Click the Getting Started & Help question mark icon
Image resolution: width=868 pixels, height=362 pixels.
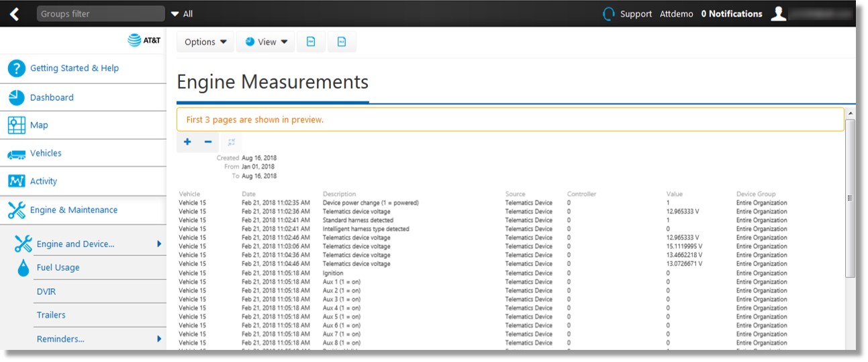point(16,69)
